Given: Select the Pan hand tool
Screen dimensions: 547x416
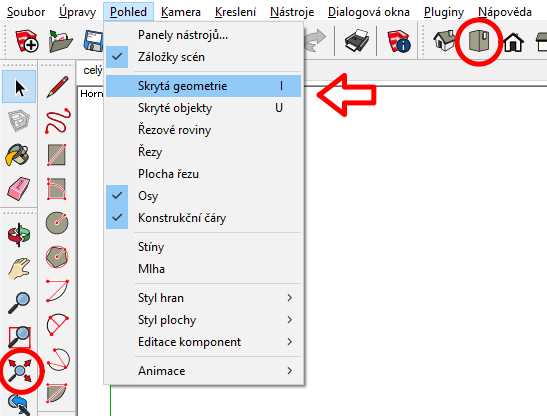Looking at the screenshot, I should pyautogui.click(x=19, y=268).
